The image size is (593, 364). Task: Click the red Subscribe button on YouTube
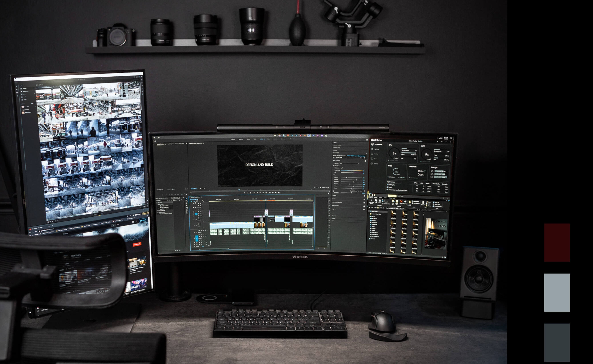(137, 244)
